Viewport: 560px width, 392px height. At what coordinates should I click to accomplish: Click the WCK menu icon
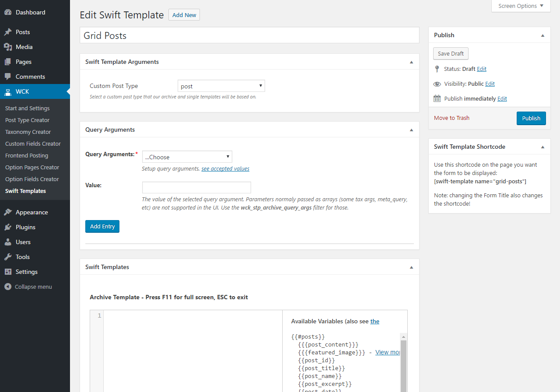(x=8, y=91)
